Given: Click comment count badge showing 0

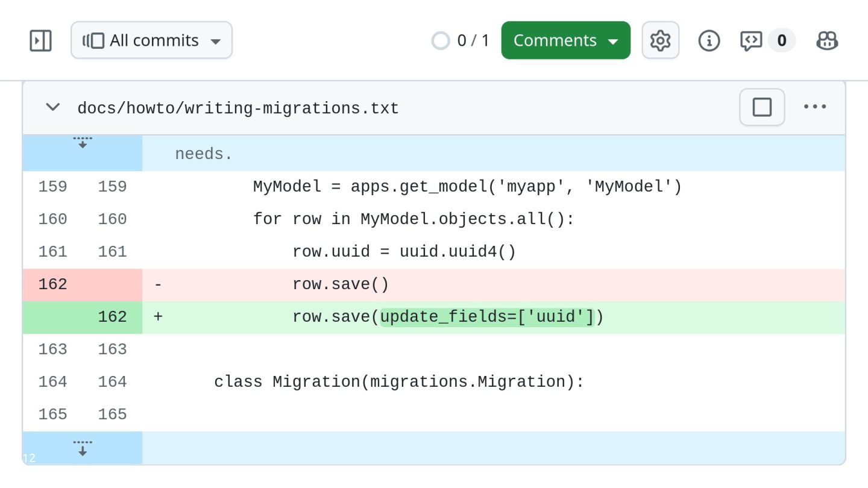Looking at the screenshot, I should (782, 40).
